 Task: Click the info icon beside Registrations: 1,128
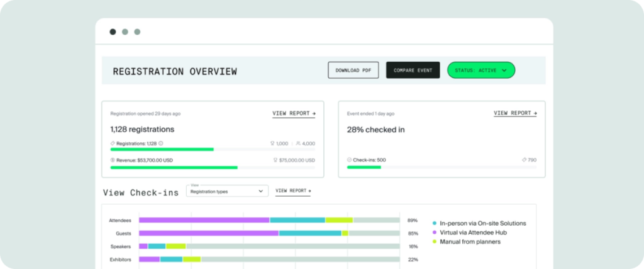tap(160, 144)
